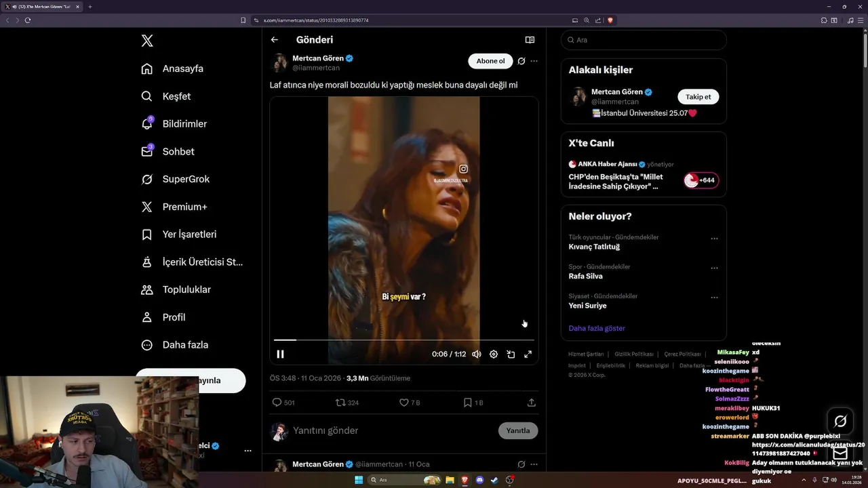Open browser hamburger menu
The height and width of the screenshot is (488, 868).
[861, 20]
